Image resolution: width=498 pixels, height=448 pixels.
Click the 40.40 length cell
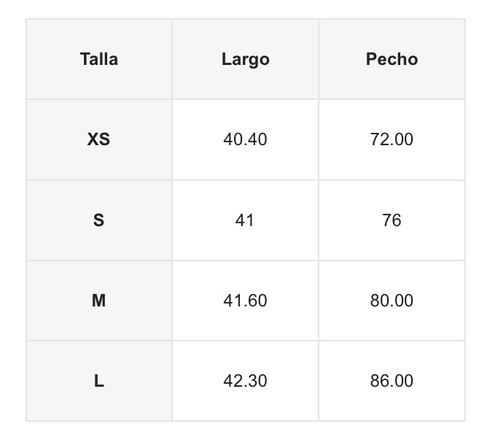pos(245,139)
